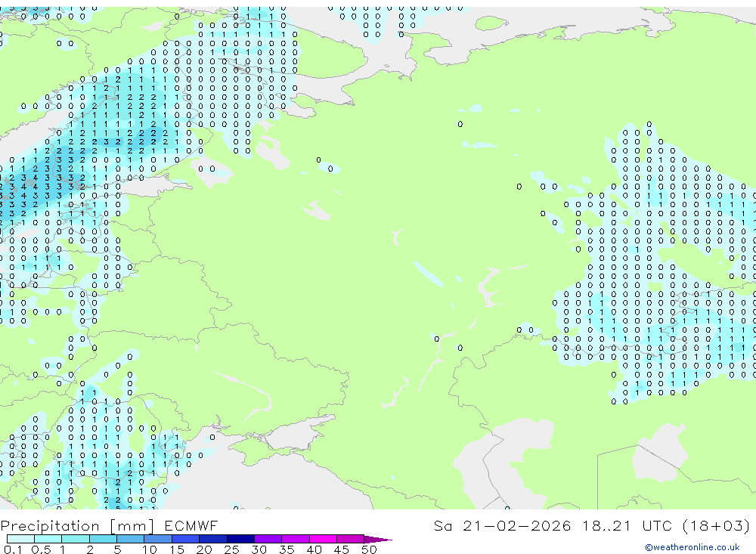Select the 30–35 mm purple legend swatch
This screenshot has height=554, width=756.
click(268, 539)
